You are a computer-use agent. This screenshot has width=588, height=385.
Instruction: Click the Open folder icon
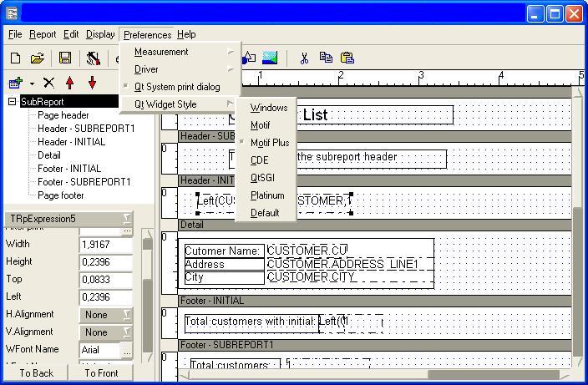[38, 58]
